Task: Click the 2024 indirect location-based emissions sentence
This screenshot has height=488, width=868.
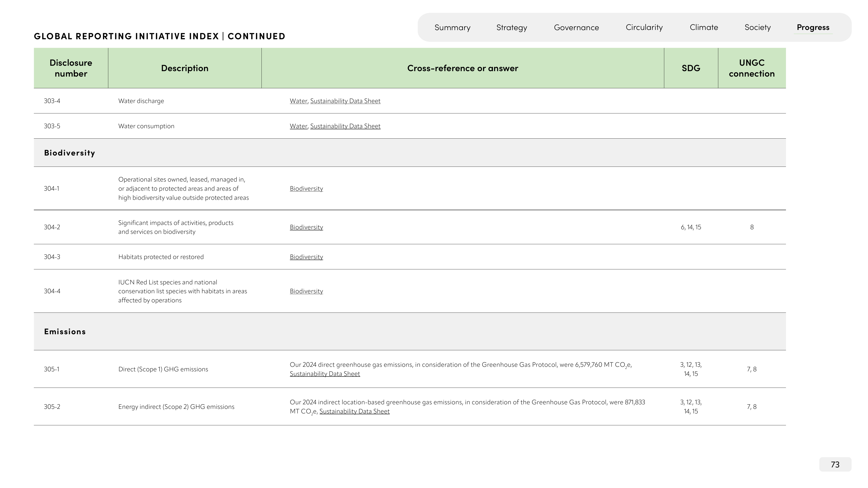Action: (x=467, y=406)
